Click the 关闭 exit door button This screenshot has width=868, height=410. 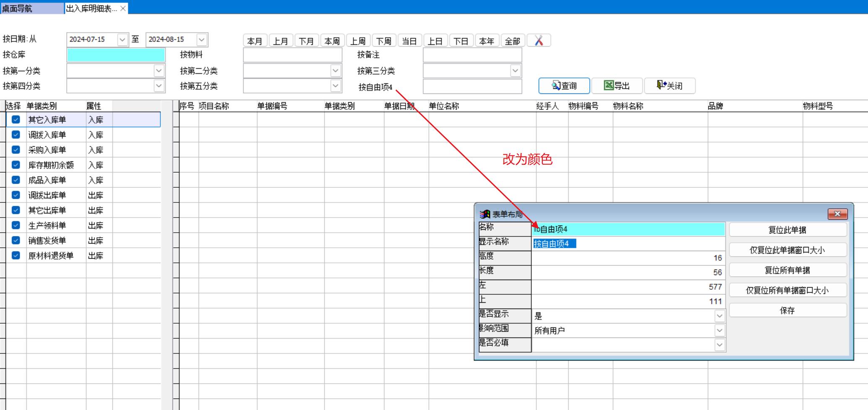[x=669, y=86]
